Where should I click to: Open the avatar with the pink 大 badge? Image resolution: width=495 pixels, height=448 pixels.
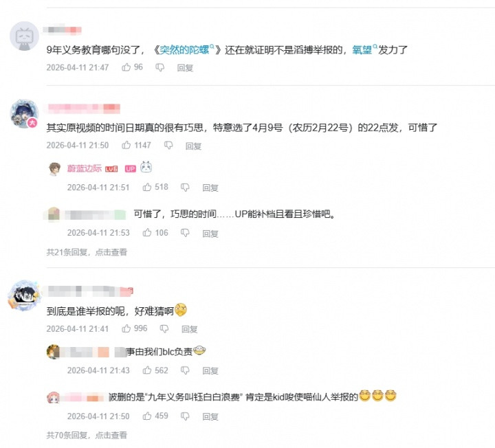point(24,113)
